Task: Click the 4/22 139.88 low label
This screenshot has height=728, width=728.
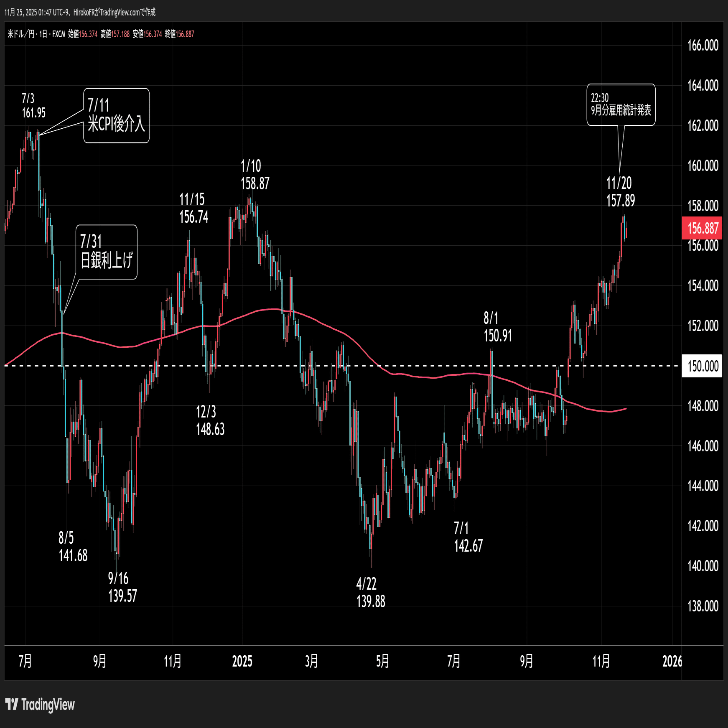Action: tap(371, 593)
